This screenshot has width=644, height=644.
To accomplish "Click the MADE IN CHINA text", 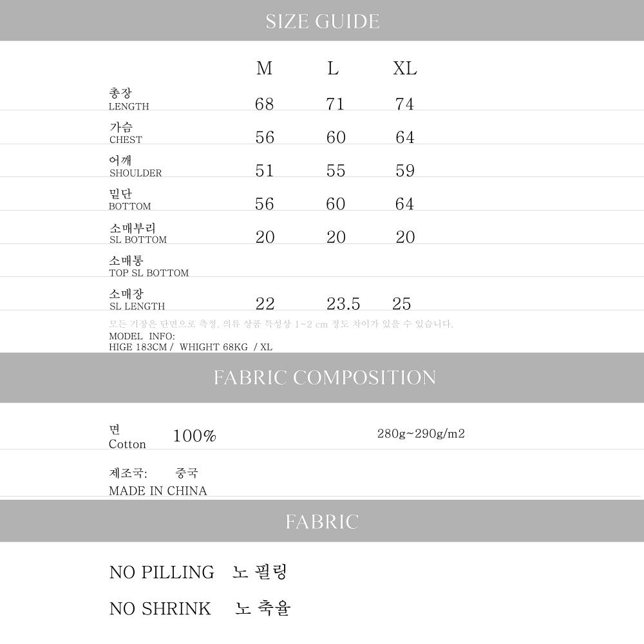I will point(158,491).
